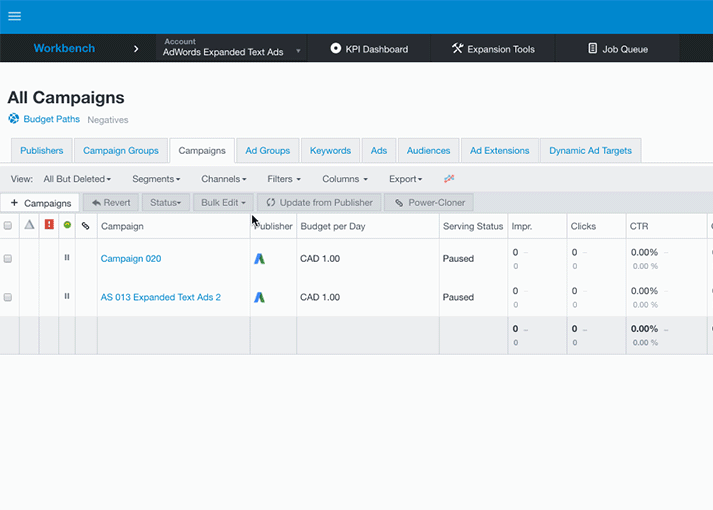This screenshot has width=713, height=510.
Task: Click the chart icon beside the Export menu
Action: tap(449, 179)
